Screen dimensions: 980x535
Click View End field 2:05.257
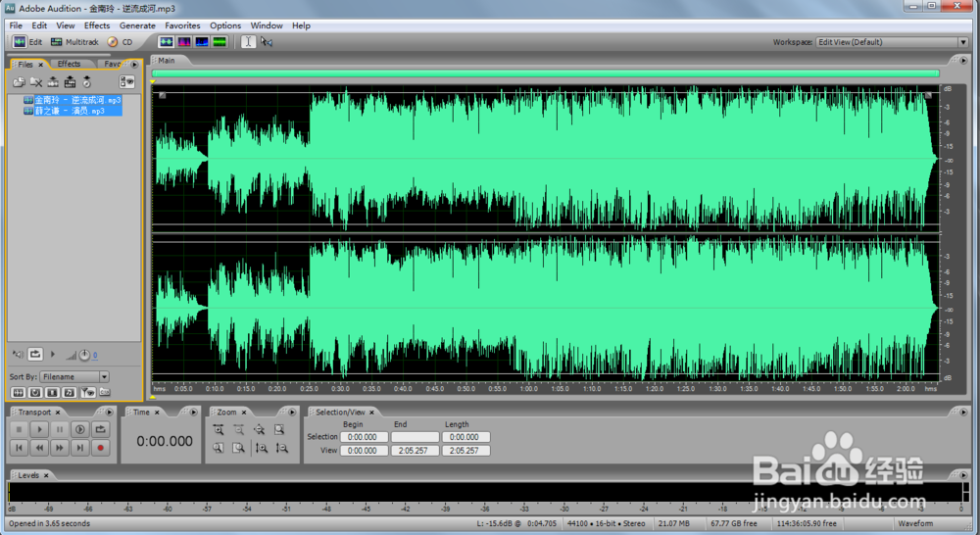(x=415, y=450)
